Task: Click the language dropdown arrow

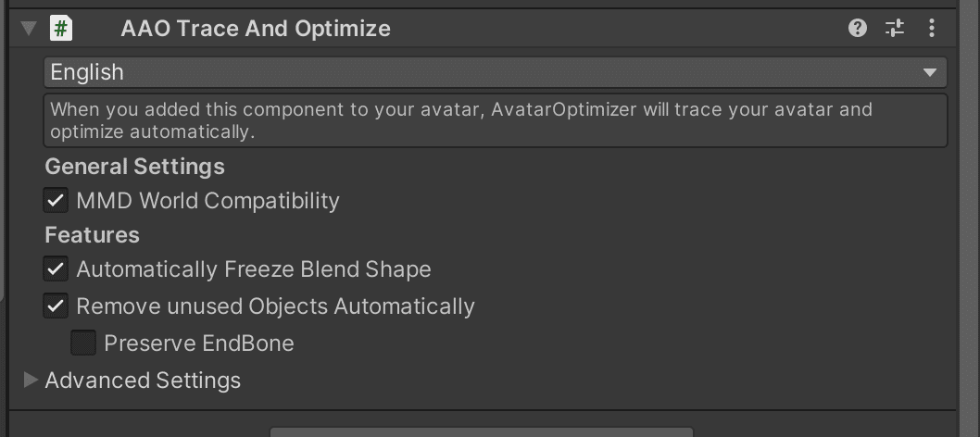Action: point(929,72)
